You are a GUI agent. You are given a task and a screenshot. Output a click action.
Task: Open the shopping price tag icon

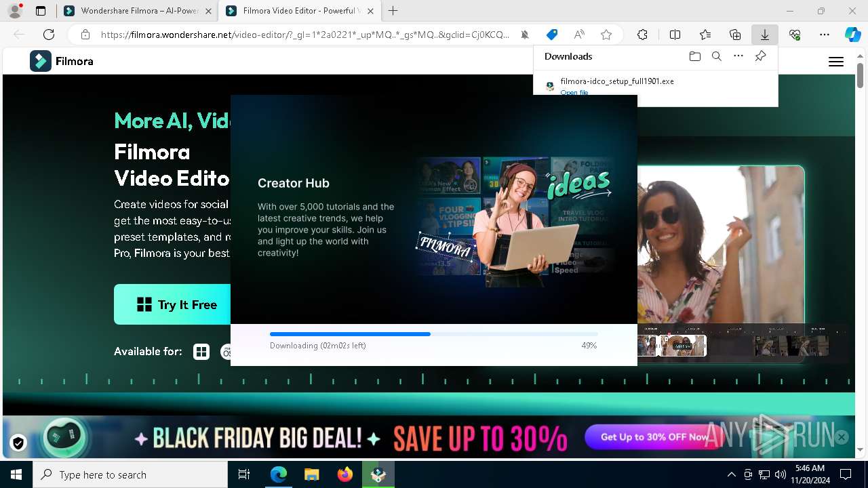point(552,35)
